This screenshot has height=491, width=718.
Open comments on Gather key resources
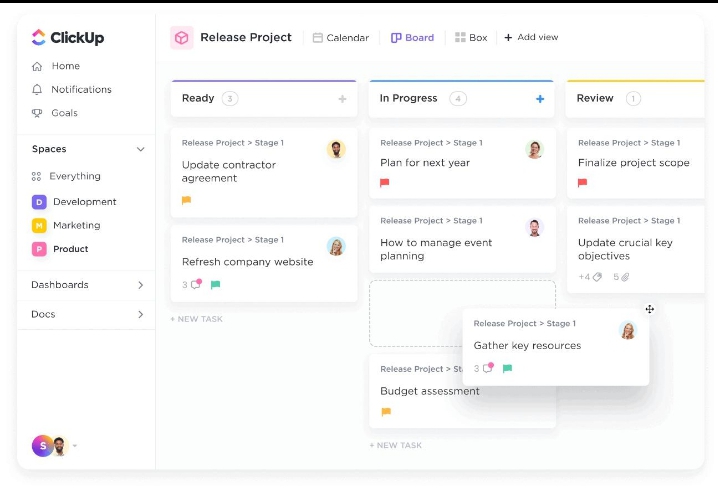pos(484,368)
